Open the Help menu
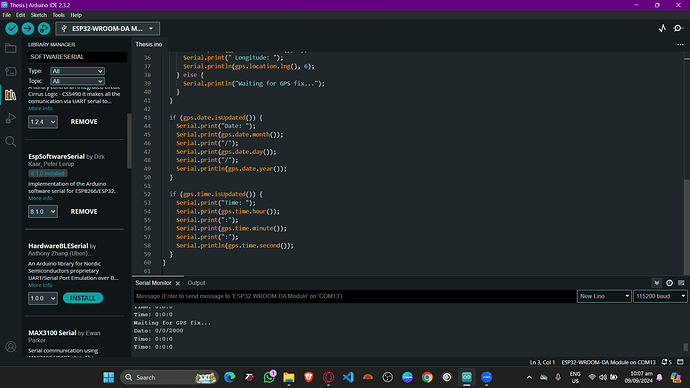The image size is (690, 388). [76, 15]
